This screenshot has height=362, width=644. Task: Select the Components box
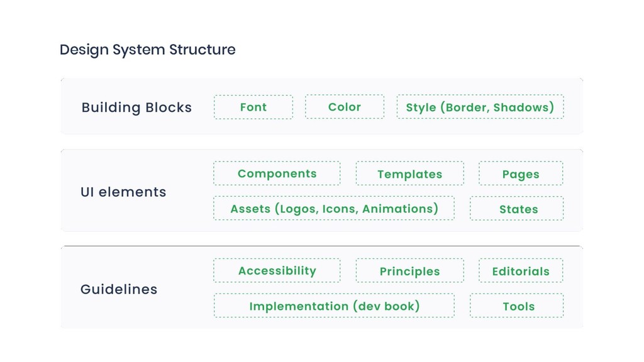[x=277, y=173]
